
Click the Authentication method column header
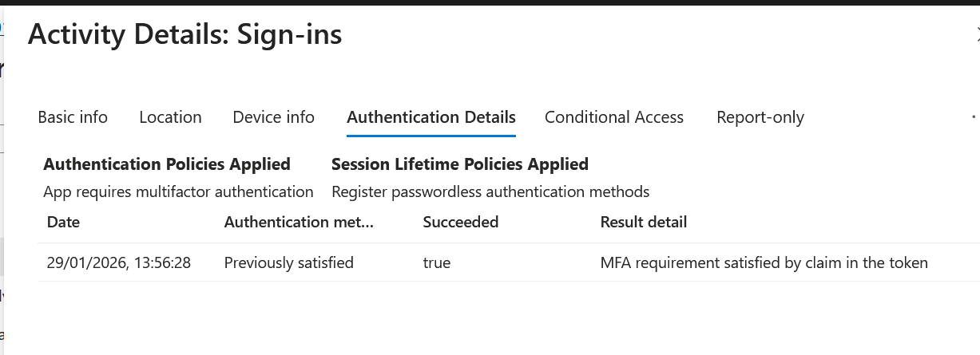(299, 222)
